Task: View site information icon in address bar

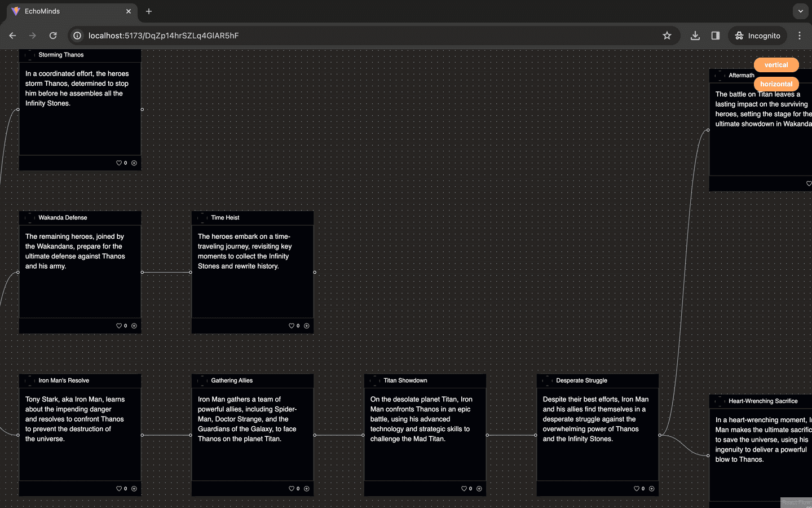Action: click(x=77, y=36)
